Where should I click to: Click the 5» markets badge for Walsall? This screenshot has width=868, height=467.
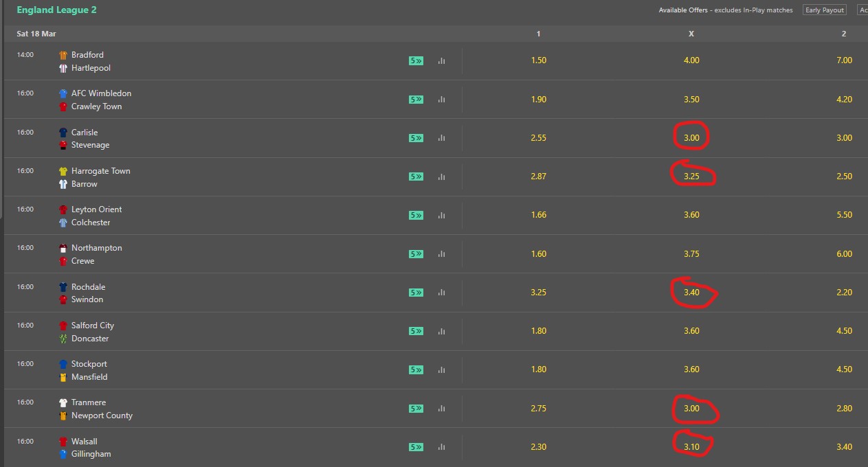coord(416,447)
